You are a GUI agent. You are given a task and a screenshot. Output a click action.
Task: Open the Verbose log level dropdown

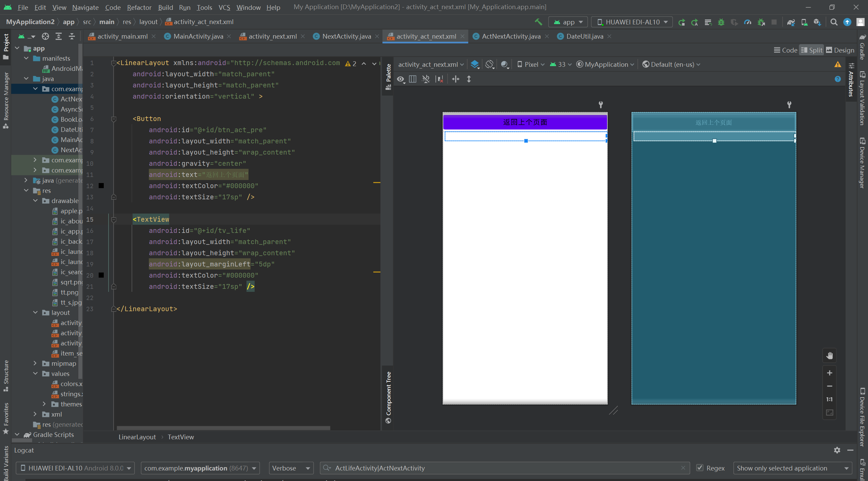pos(291,468)
